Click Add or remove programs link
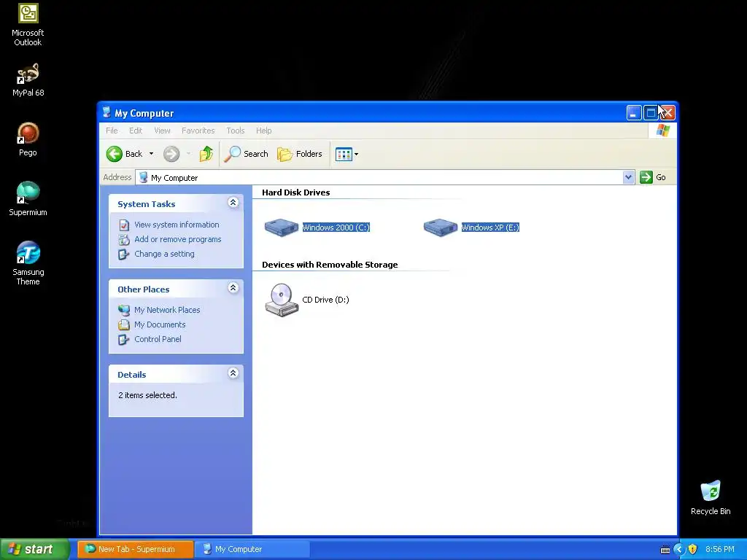Screen dimensions: 747x560 coord(178,239)
